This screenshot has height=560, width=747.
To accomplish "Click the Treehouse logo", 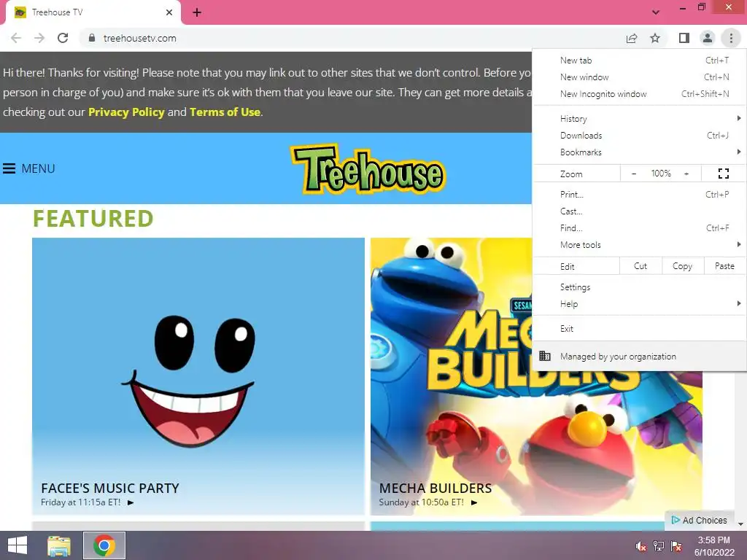I will click(368, 169).
